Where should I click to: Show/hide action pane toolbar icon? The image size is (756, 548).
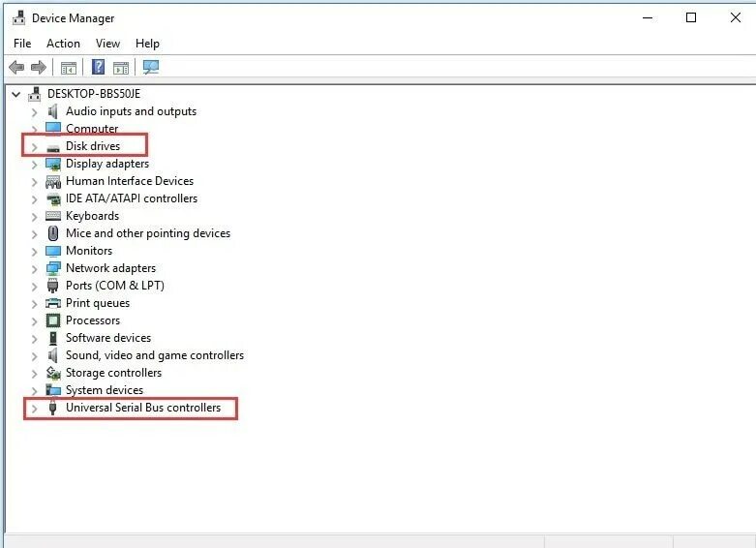click(121, 68)
